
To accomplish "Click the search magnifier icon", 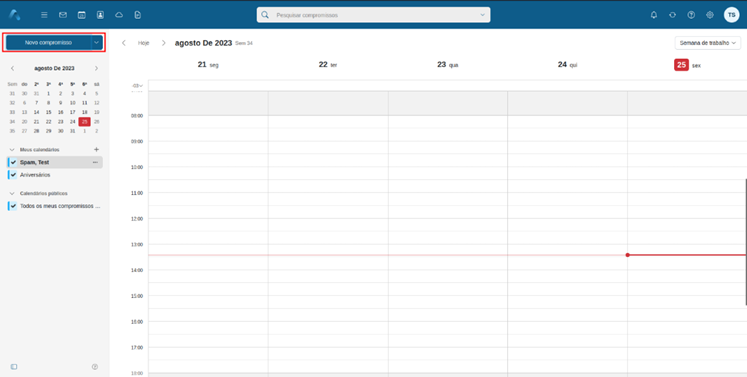I will pos(265,15).
